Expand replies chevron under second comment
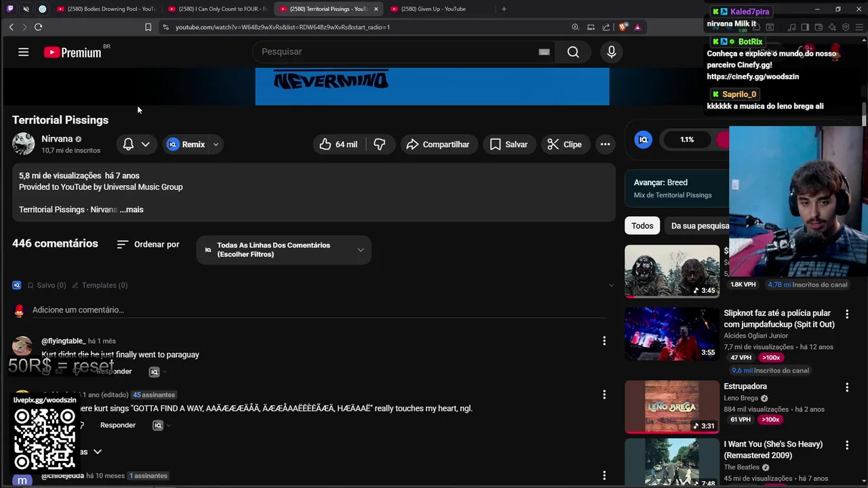 point(98,451)
